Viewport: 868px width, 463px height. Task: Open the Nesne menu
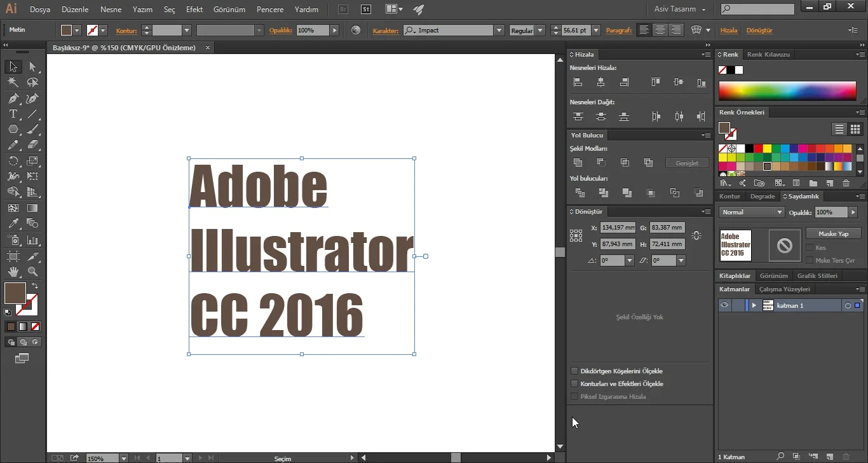point(111,10)
